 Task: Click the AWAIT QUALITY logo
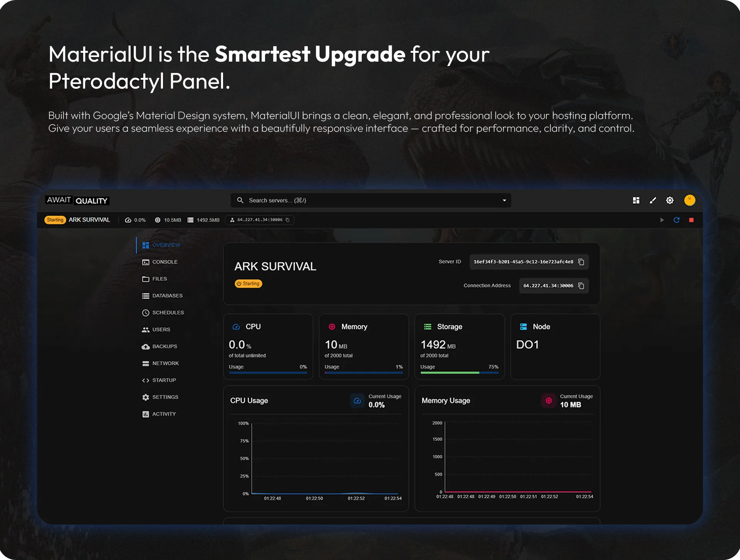[77, 200]
